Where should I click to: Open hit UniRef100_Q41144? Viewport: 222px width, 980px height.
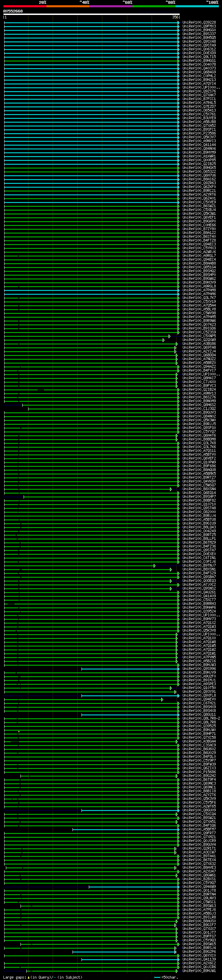point(199,145)
